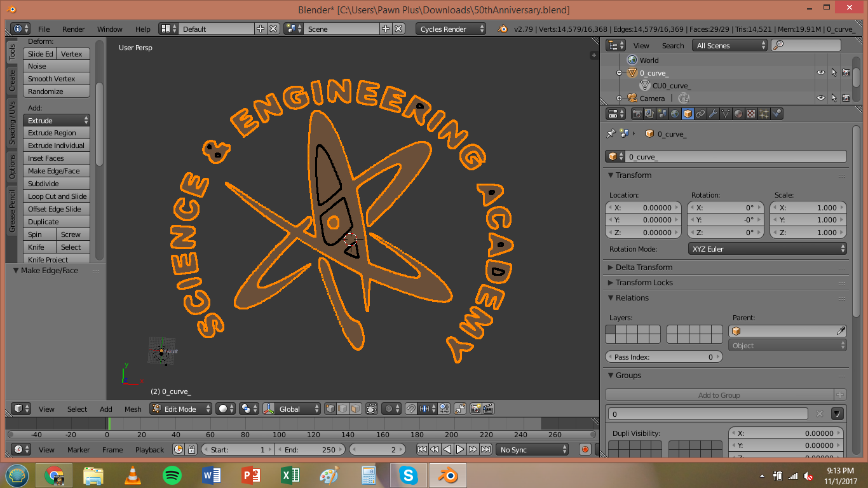Click Add to Group button
Screen dimensions: 868x488
tap(719, 395)
